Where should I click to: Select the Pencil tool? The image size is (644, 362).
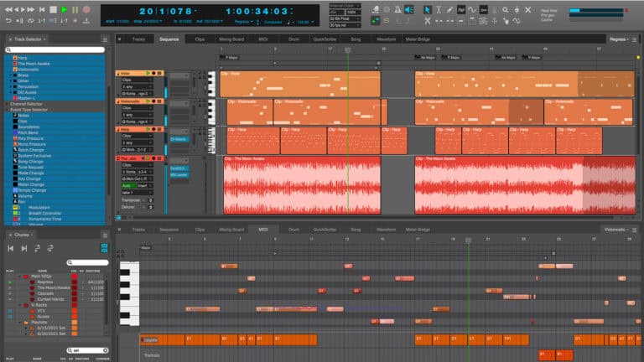pos(449,9)
